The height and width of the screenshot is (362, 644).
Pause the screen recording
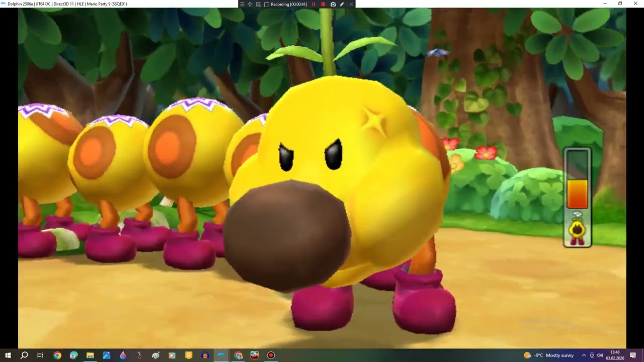click(x=314, y=4)
